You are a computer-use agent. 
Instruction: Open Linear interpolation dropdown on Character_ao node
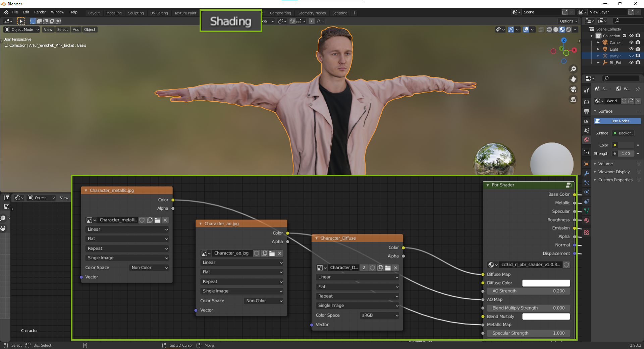(x=242, y=263)
